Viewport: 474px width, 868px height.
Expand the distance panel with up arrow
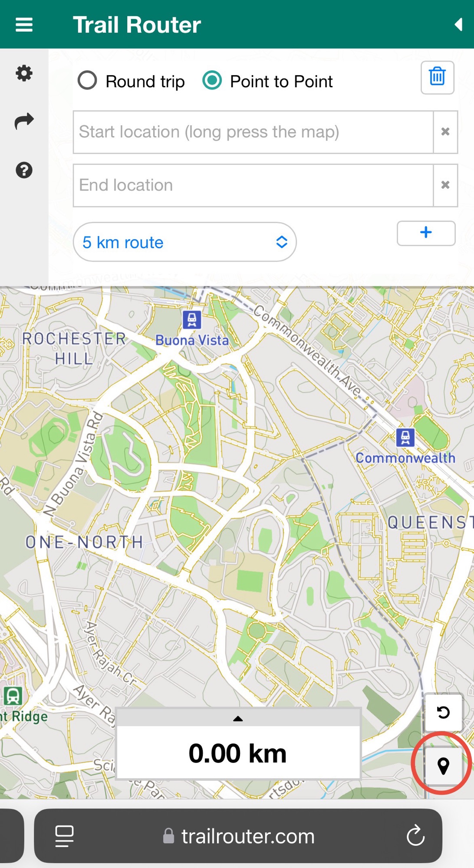238,718
